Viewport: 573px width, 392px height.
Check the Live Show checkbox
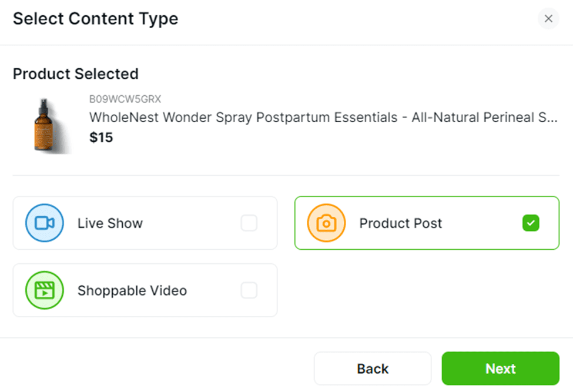[x=249, y=223]
